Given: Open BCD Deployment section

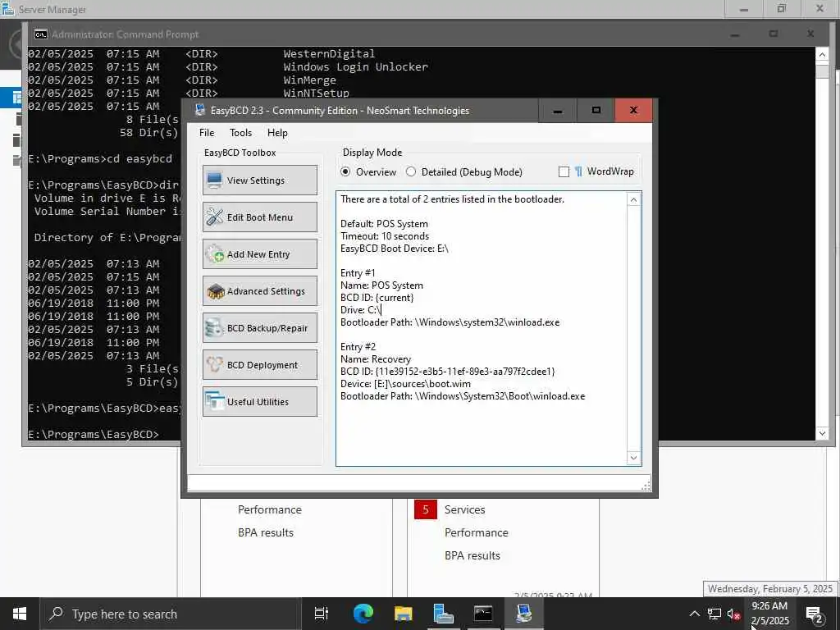Looking at the screenshot, I should point(260,365).
